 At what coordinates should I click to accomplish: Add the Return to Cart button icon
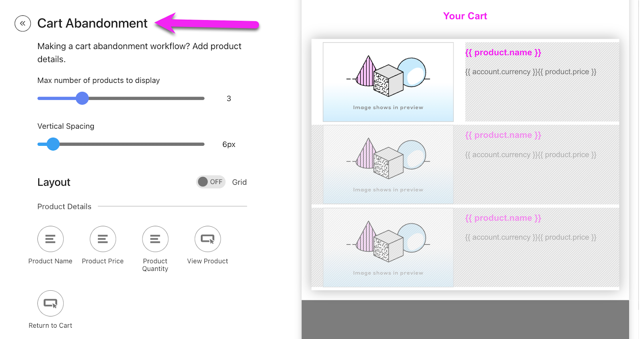click(x=50, y=303)
